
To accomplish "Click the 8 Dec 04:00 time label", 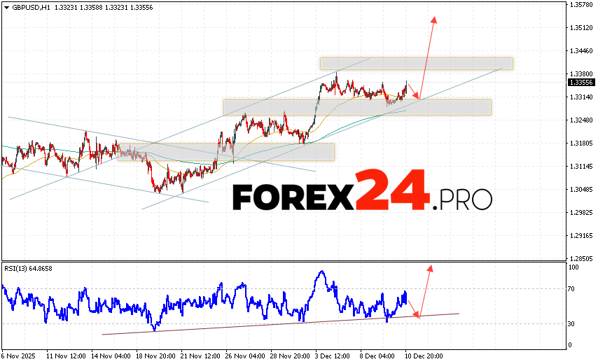I will pos(377,356).
